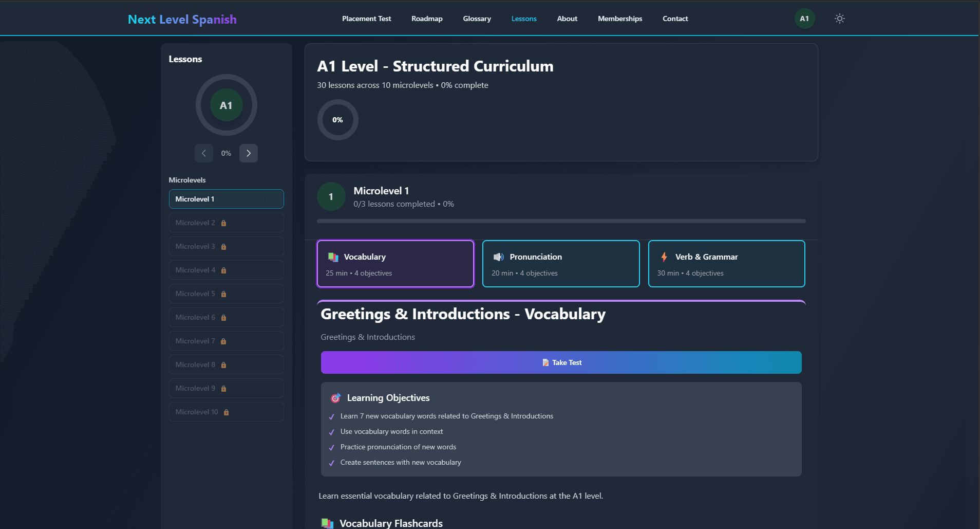Go to previous level with left chevron
The width and height of the screenshot is (980, 529).
[x=204, y=153]
